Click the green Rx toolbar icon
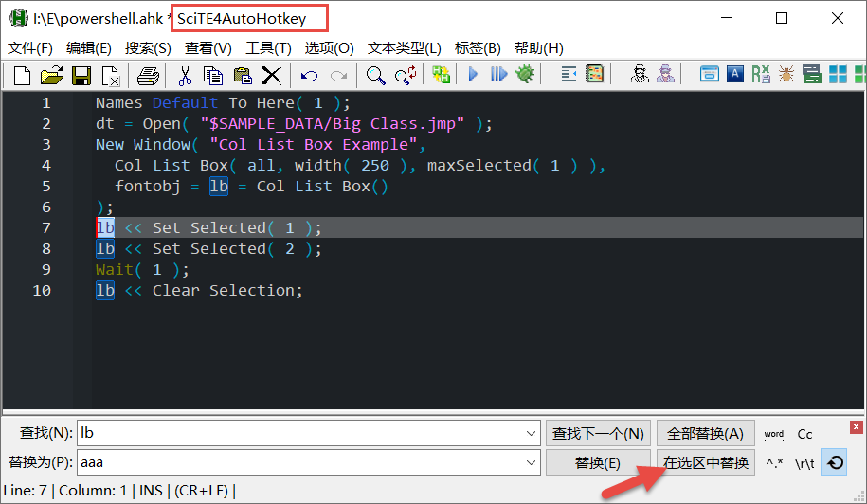Screen dimensions: 867x504 pos(761,74)
